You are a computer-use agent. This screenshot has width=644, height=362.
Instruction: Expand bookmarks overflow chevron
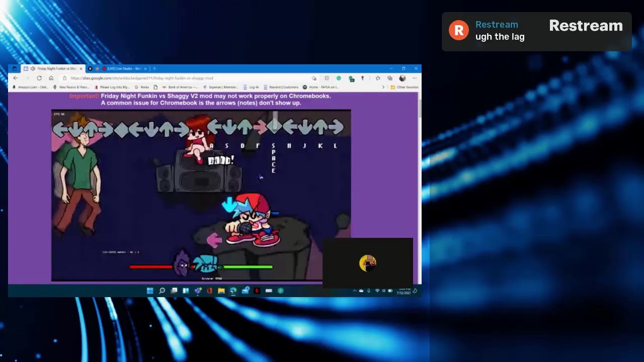click(383, 87)
